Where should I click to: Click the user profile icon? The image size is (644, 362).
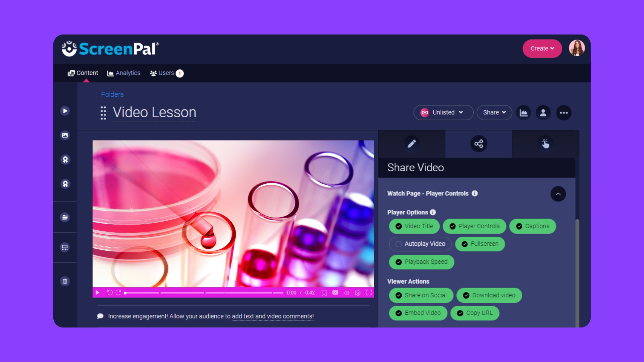[x=577, y=48]
